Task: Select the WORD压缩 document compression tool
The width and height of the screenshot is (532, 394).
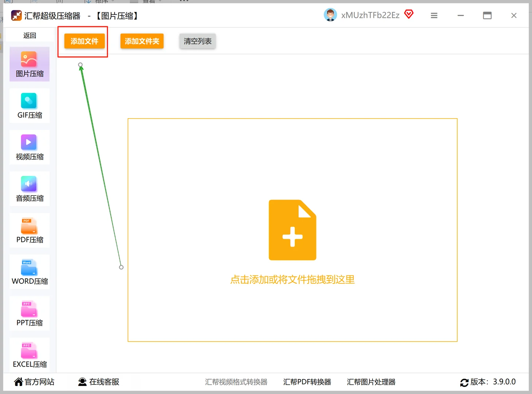Action: pyautogui.click(x=29, y=271)
